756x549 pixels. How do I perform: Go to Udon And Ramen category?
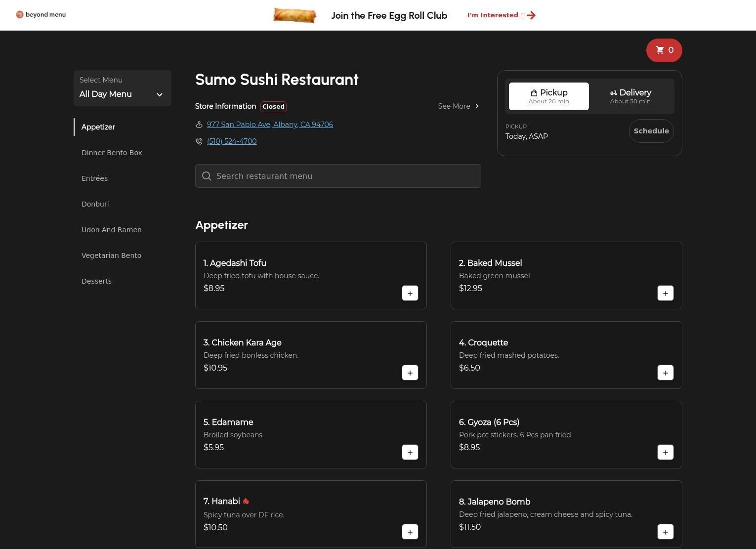tap(111, 230)
